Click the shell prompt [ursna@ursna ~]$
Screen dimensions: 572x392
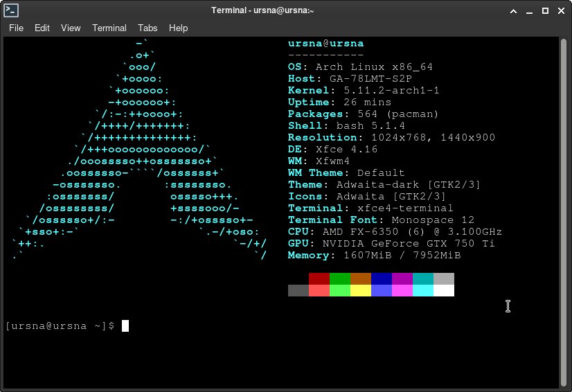click(60, 326)
